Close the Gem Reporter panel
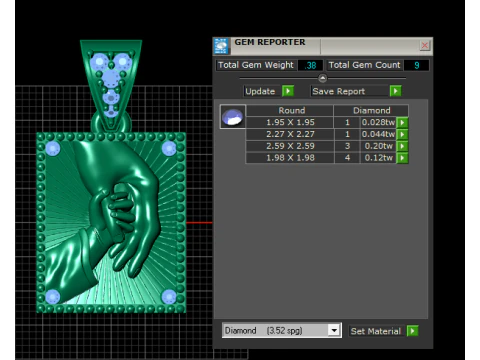Screen dimensions: 480x360 tap(424, 45)
